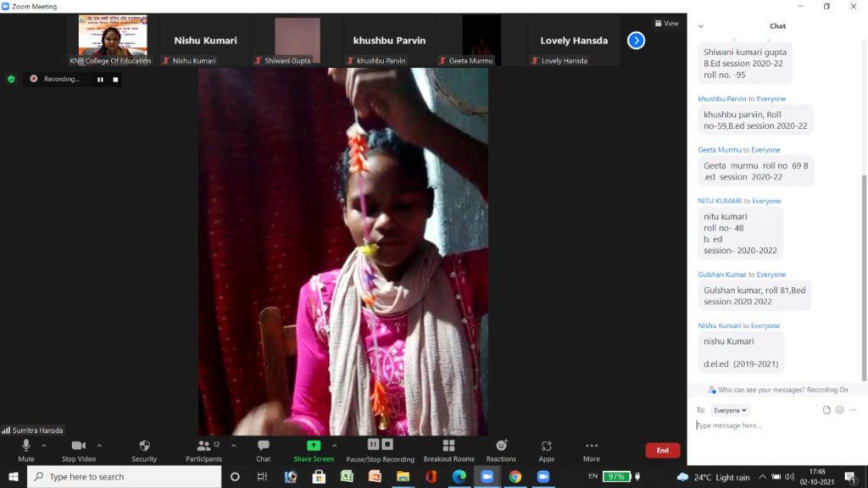
Task: Open the Windows notification center
Action: [851, 477]
